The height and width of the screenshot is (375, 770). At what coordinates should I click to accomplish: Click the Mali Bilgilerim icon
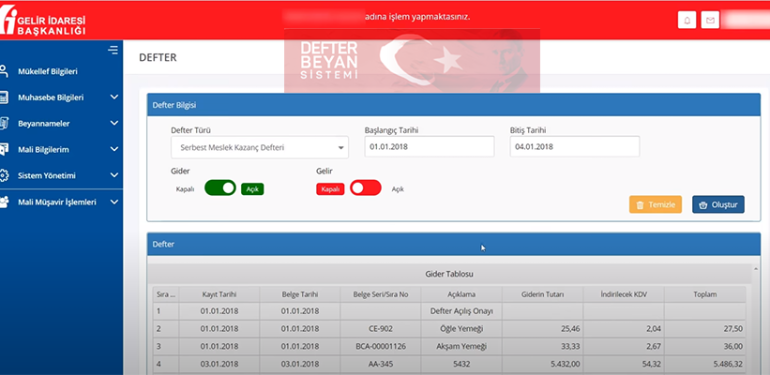click(x=4, y=149)
